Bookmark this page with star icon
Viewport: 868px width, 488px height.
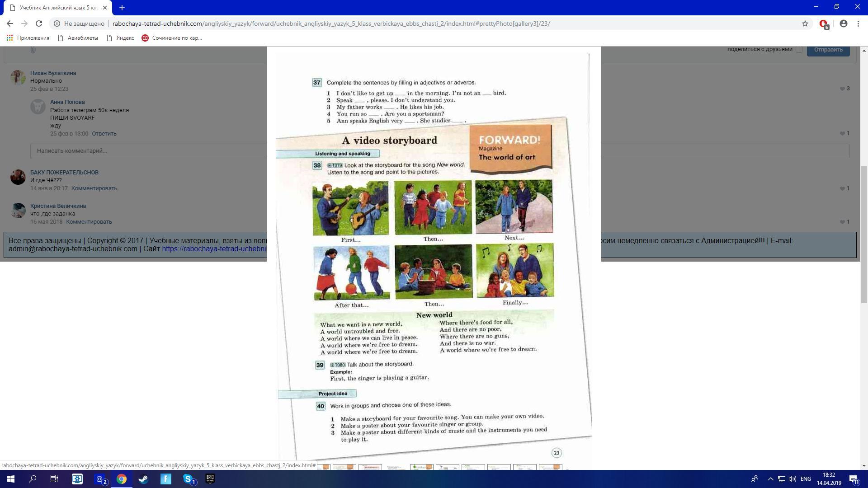[805, 23]
